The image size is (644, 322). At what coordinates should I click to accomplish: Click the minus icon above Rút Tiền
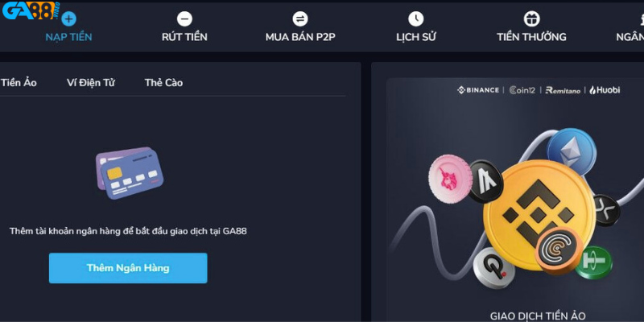pos(184,19)
